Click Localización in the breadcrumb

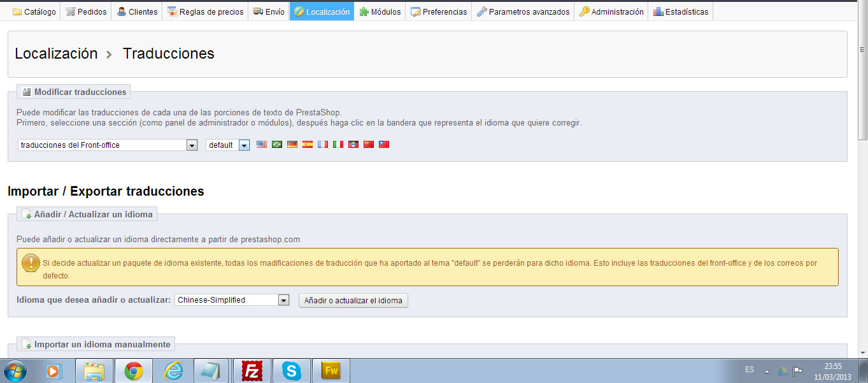coord(56,54)
